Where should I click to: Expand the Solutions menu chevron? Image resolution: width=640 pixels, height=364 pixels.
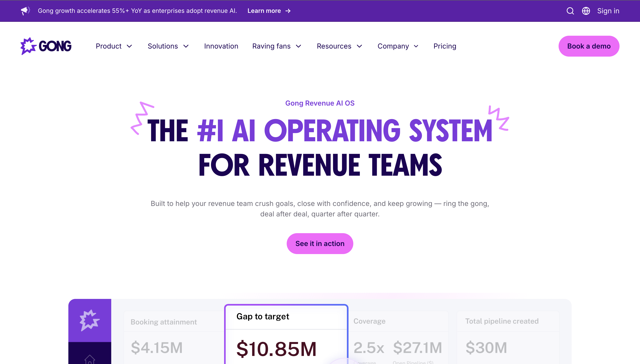[186, 46]
